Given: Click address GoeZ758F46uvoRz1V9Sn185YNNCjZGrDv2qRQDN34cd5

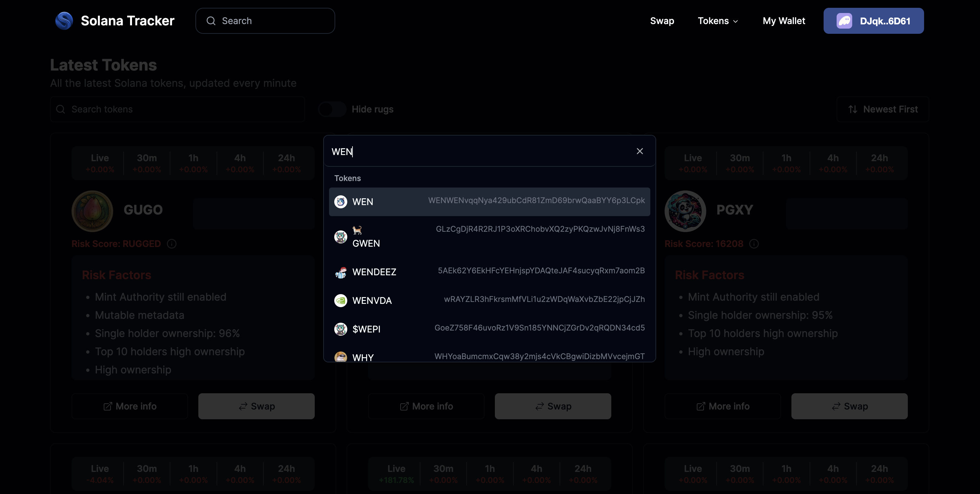Looking at the screenshot, I should 539,327.
